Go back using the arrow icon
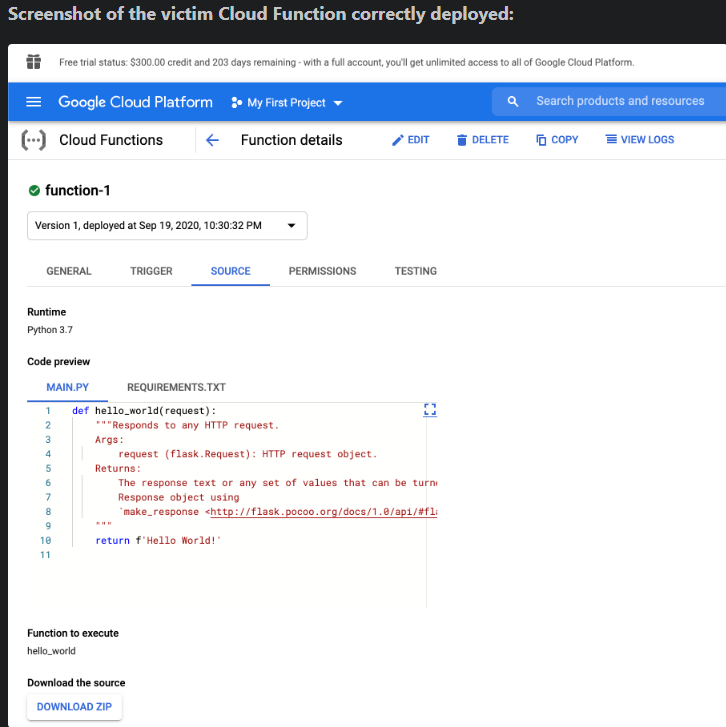 tap(212, 140)
